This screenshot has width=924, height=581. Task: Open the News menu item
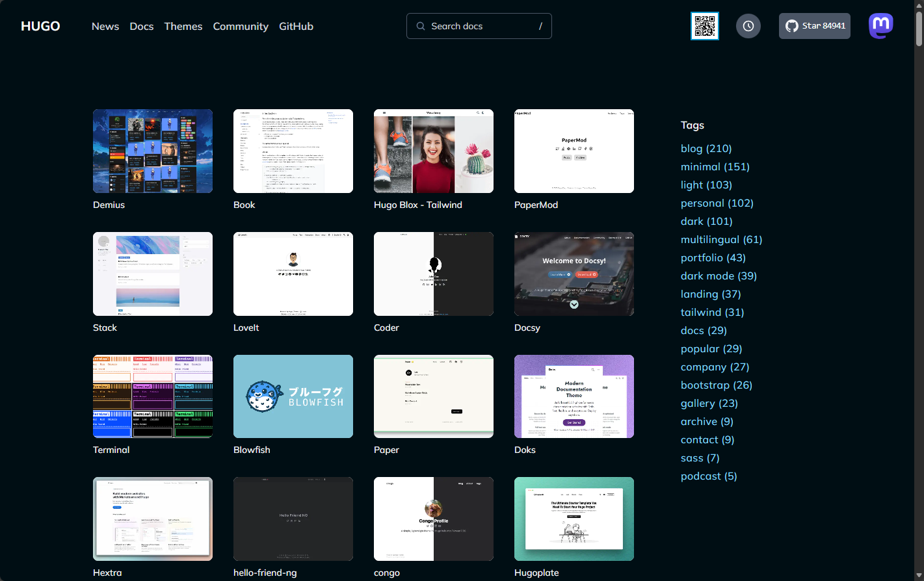pos(105,26)
